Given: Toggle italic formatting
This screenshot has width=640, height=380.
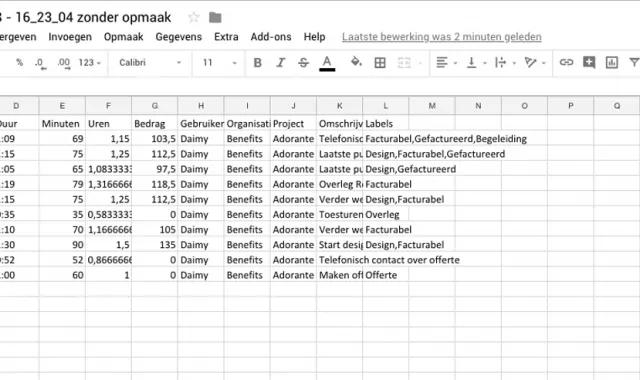Looking at the screenshot, I should (280, 63).
